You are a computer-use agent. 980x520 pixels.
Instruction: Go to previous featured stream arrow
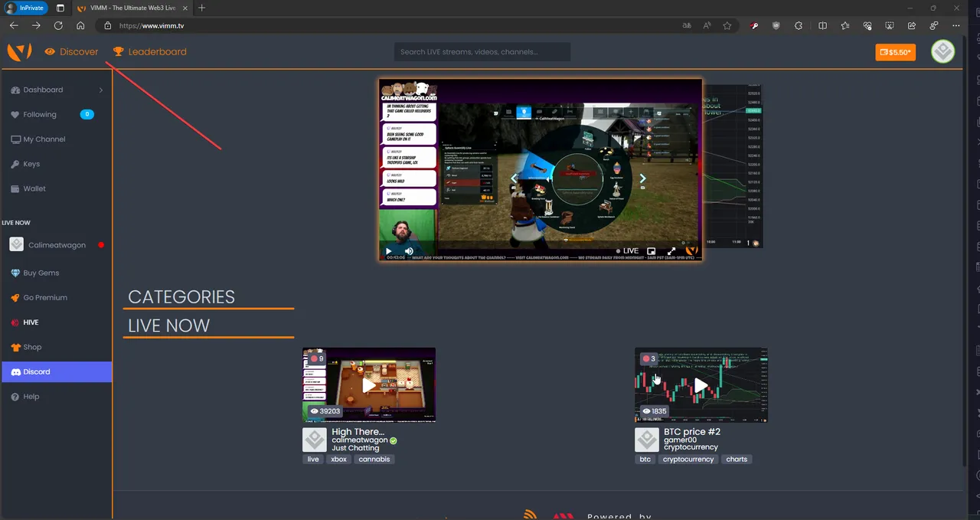click(514, 178)
